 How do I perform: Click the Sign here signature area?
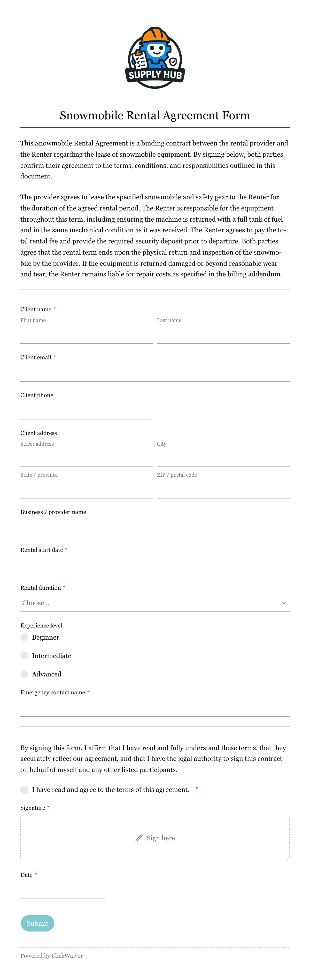(x=155, y=838)
